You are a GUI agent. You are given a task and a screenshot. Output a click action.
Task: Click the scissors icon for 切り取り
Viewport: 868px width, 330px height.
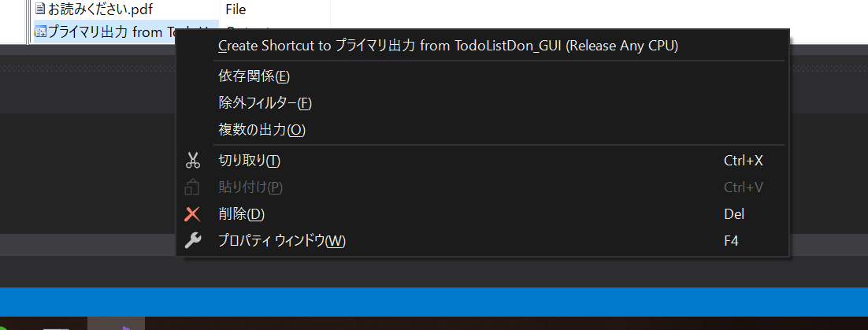coord(193,161)
